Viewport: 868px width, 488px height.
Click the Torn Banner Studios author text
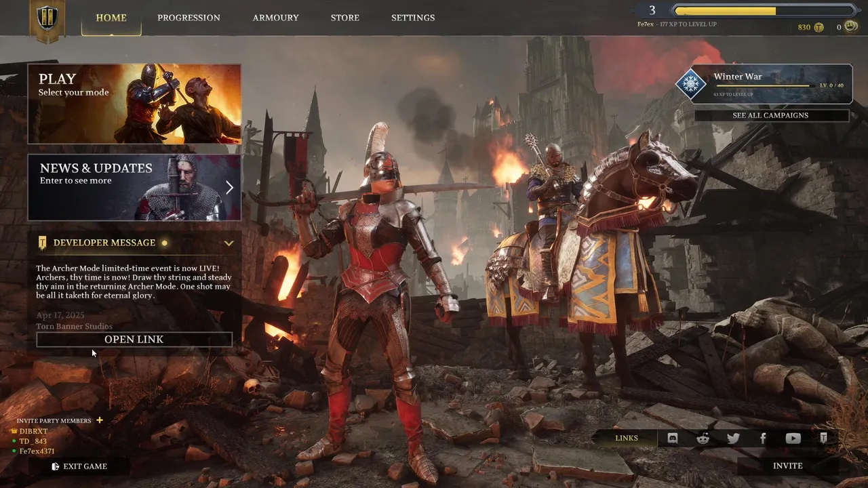click(74, 326)
